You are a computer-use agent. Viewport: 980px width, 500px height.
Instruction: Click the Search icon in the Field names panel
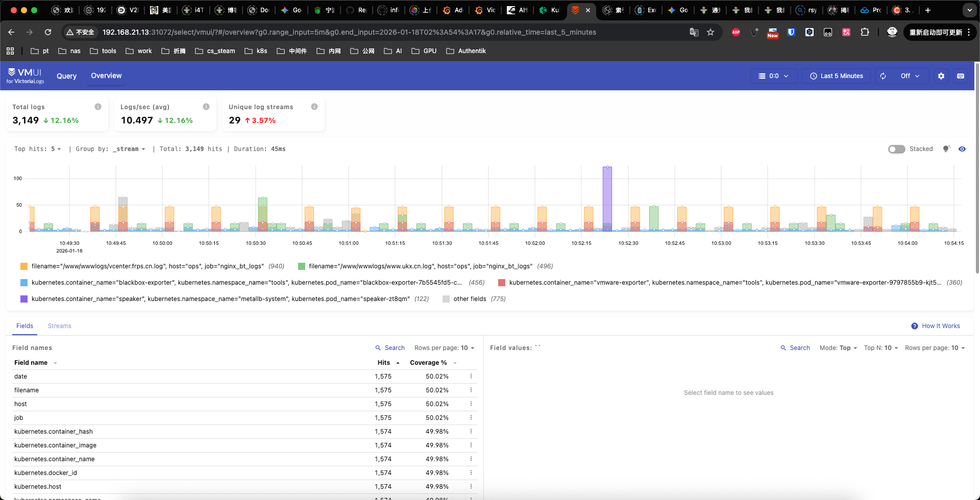click(379, 347)
